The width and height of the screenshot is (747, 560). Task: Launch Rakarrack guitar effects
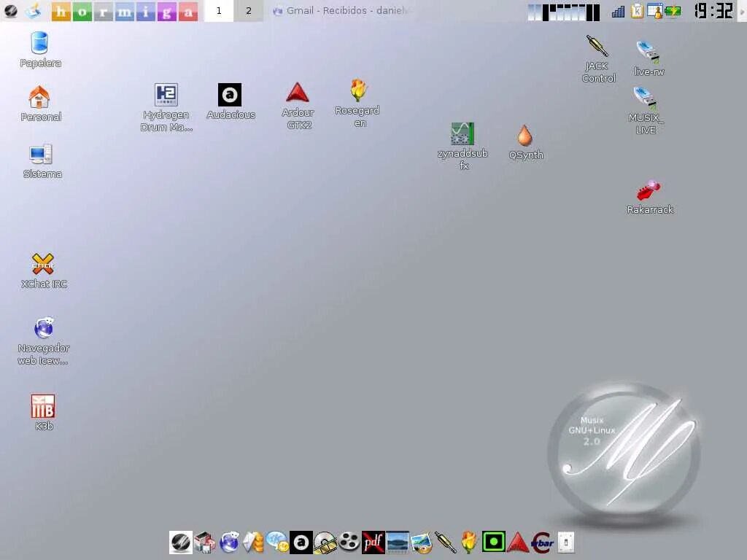coord(649,198)
